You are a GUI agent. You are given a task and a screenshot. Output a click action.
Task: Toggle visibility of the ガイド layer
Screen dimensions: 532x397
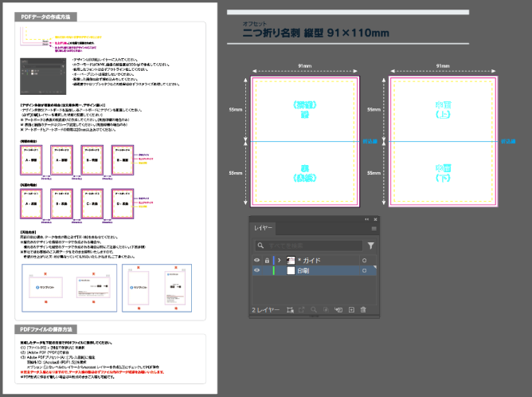tap(256, 260)
